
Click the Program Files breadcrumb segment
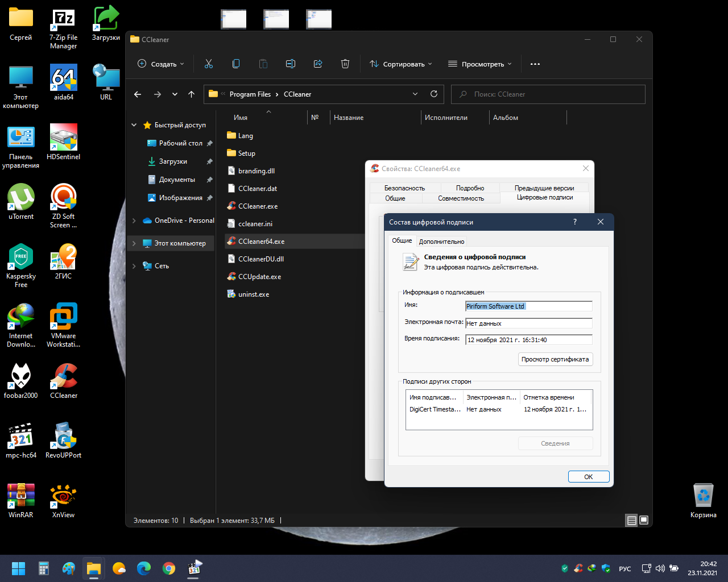pos(250,94)
